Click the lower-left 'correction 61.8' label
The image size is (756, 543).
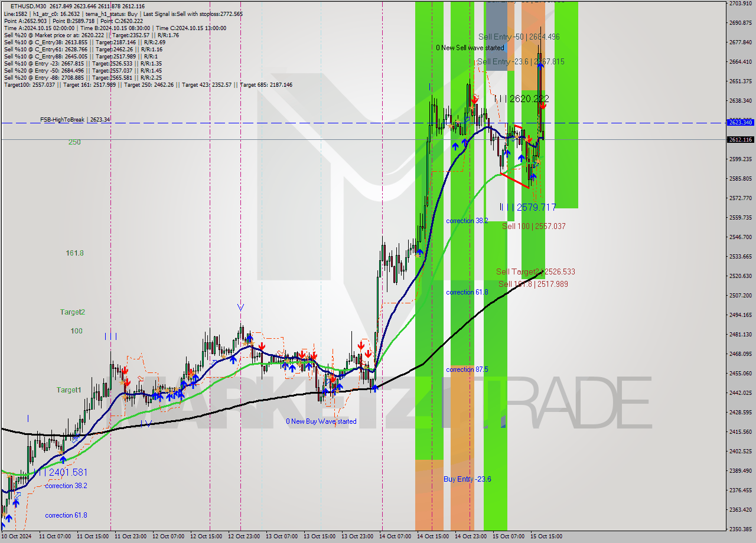[66, 515]
